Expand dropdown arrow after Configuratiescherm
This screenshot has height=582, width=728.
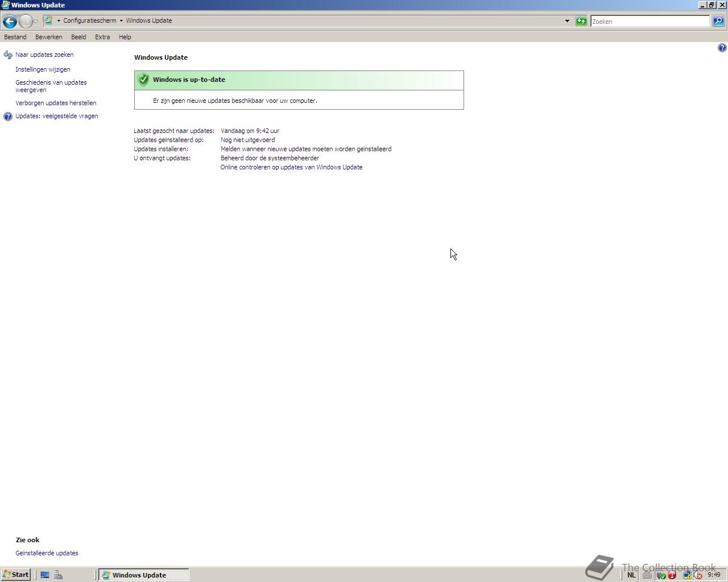point(121,20)
